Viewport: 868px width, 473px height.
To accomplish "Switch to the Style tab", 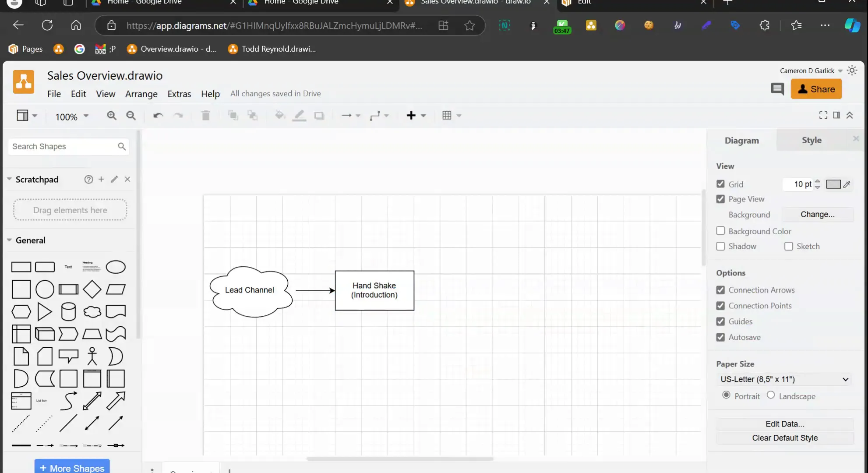I will (812, 140).
